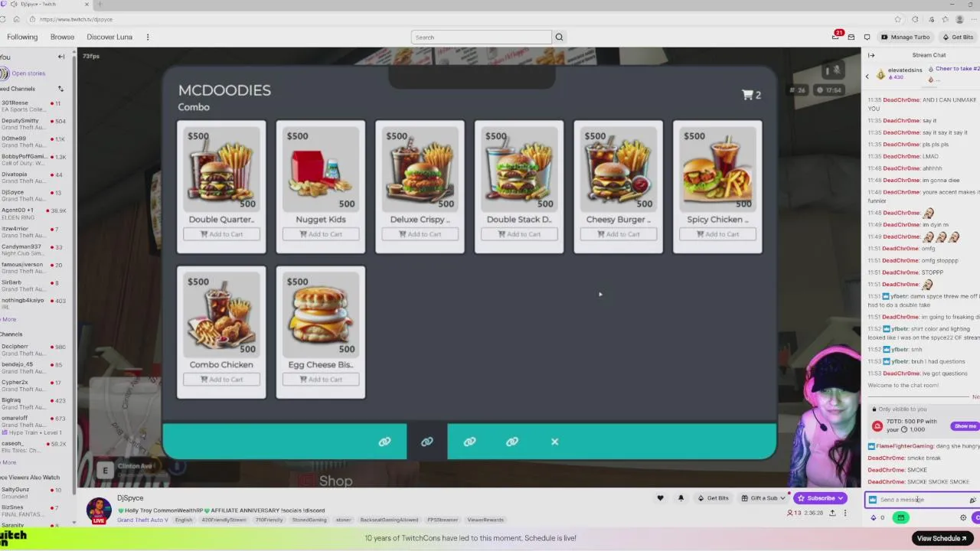
Task: Focus the Twitch search field
Action: point(481,37)
